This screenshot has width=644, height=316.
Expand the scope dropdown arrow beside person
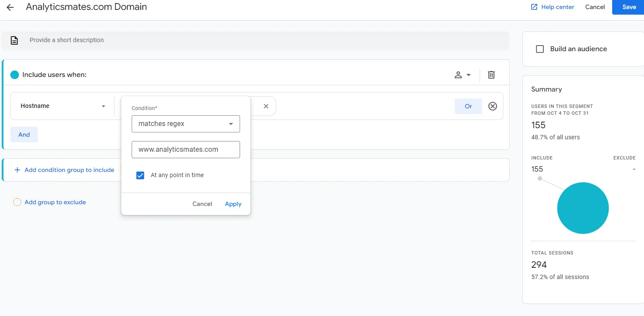(468, 75)
